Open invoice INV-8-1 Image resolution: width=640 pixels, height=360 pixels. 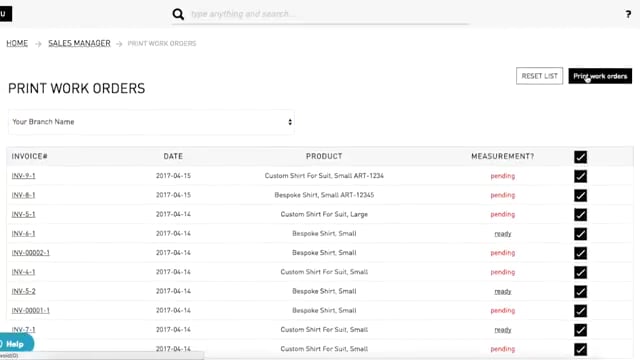point(23,195)
